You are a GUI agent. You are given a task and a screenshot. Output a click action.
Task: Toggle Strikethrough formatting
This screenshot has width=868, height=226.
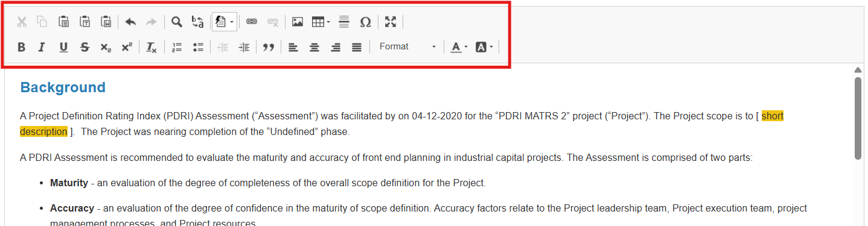(85, 47)
